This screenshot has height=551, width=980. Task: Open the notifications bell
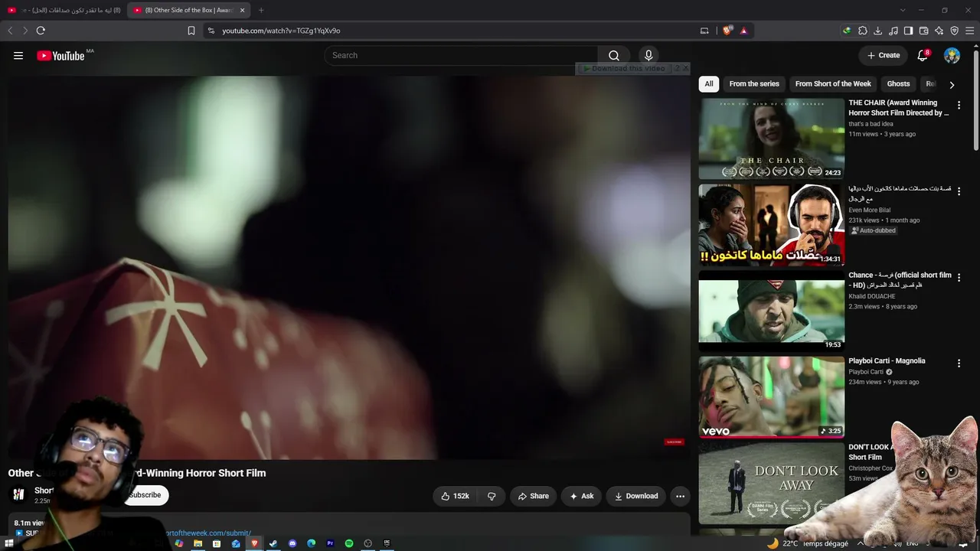923,55
